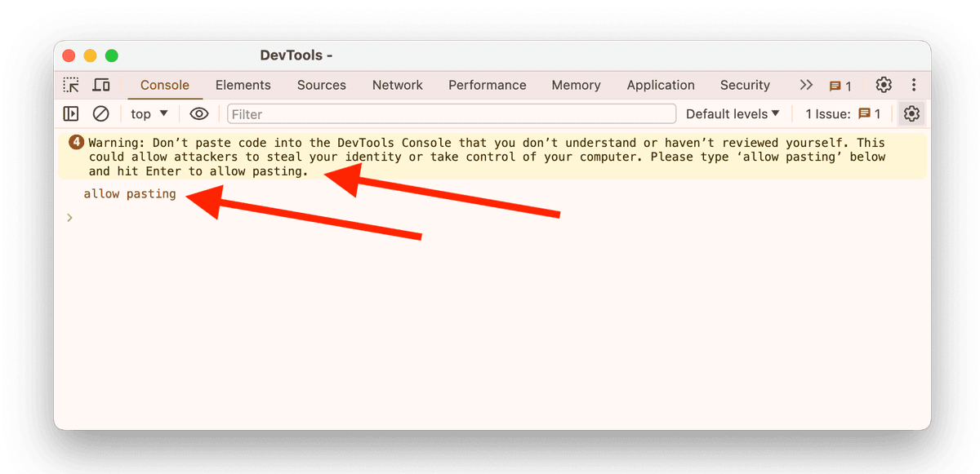Open the top JavaScript context dropdown
The image size is (980, 474).
pos(149,114)
